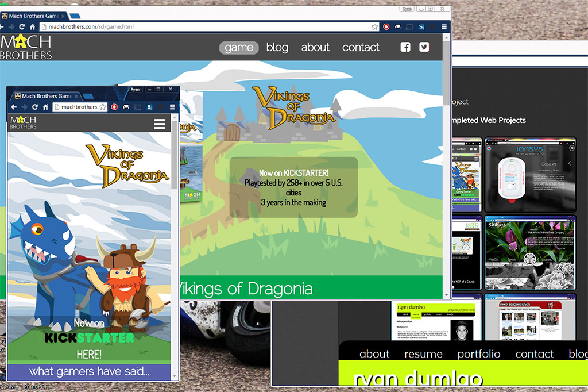Open Chrome menu in the small browser window

(x=172, y=107)
